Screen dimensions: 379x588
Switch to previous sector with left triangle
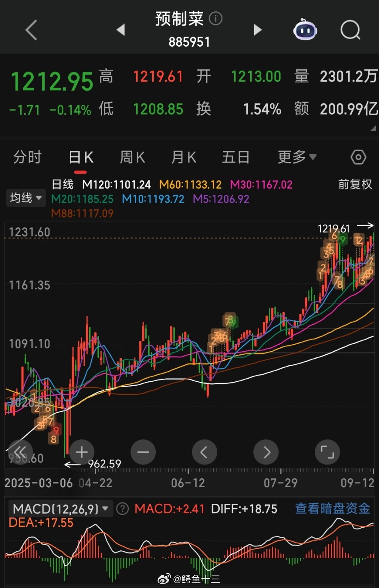(x=121, y=30)
